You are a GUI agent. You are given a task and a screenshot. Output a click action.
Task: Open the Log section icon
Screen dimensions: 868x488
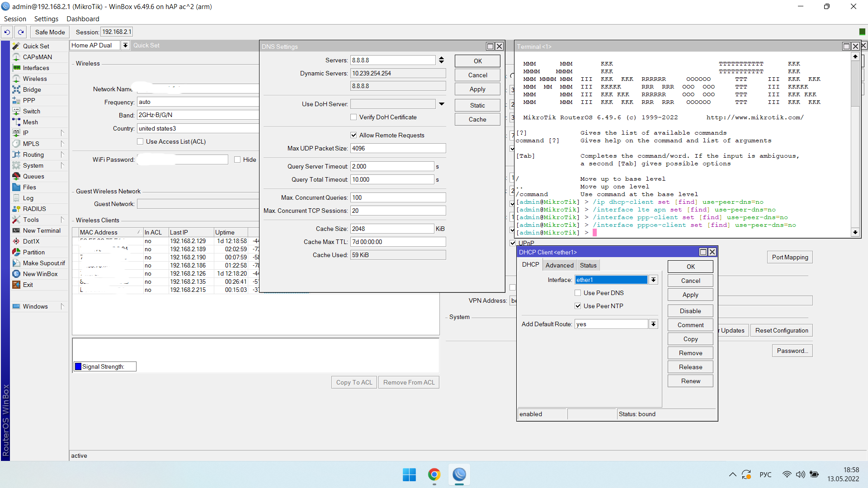(16, 198)
